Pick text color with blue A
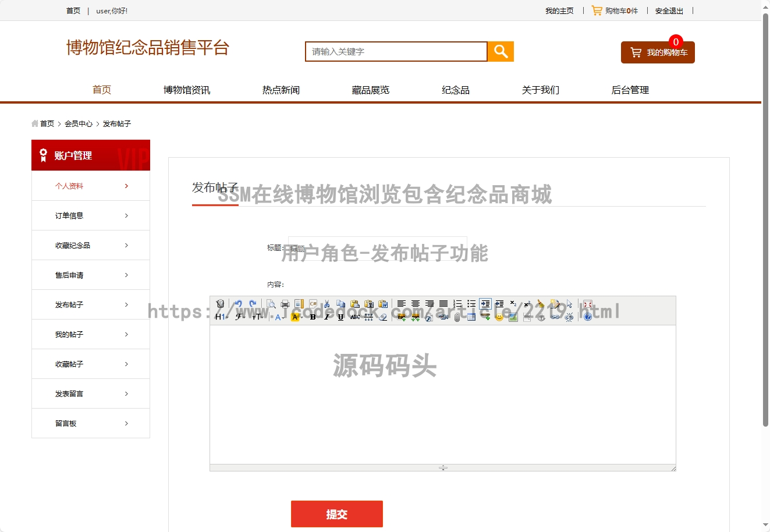This screenshot has height=532, width=770. (x=280, y=317)
